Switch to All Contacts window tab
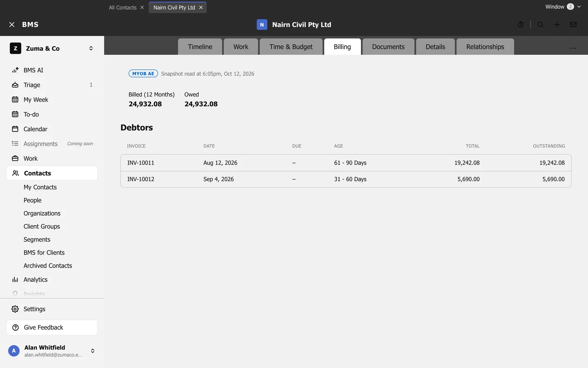 tap(122, 7)
